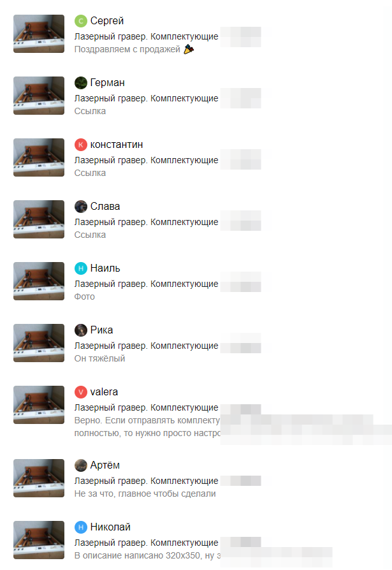Click Наиль's teal avatar icon
The height and width of the screenshot is (570, 392).
click(81, 268)
